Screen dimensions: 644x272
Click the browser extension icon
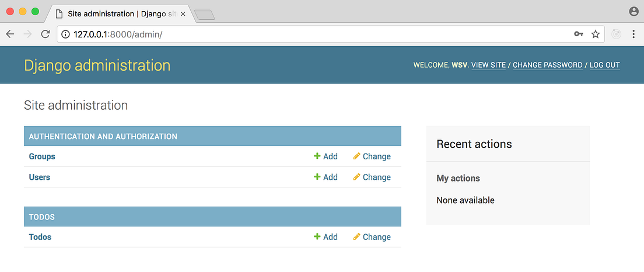[x=617, y=34]
